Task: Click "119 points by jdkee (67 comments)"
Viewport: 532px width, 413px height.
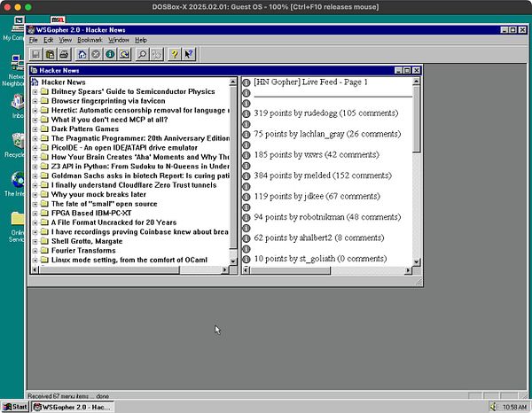Action: [317, 197]
